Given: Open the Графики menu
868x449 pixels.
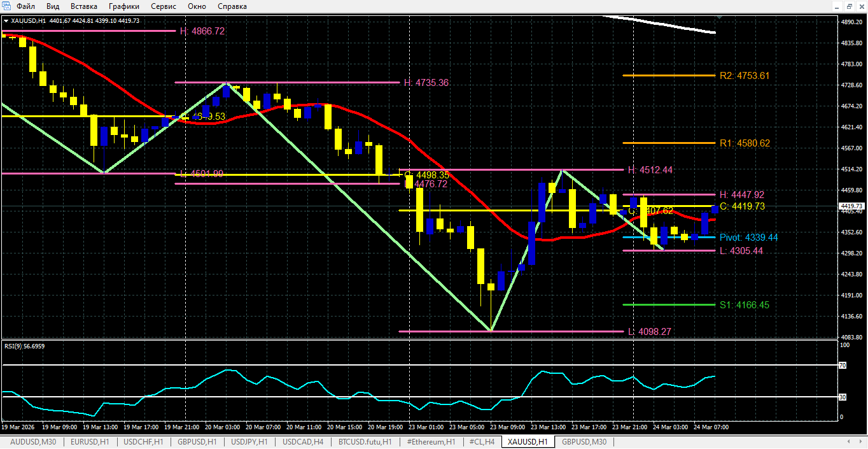Looking at the screenshot, I should [124, 6].
